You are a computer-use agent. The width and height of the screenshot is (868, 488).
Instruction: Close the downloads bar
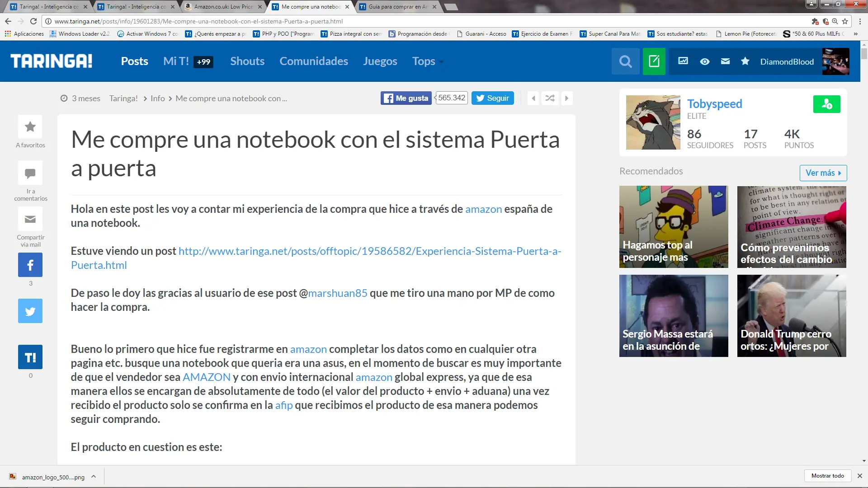(860, 476)
